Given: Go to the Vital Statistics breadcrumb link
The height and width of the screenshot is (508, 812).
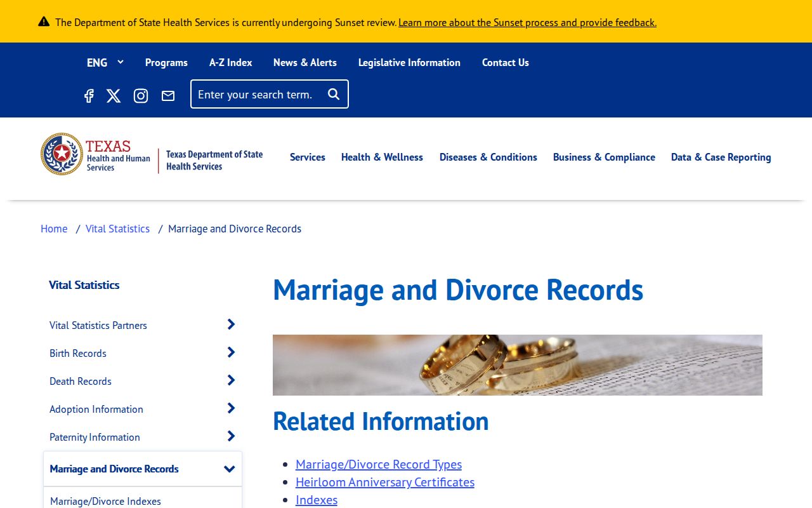Looking at the screenshot, I should pos(117,229).
